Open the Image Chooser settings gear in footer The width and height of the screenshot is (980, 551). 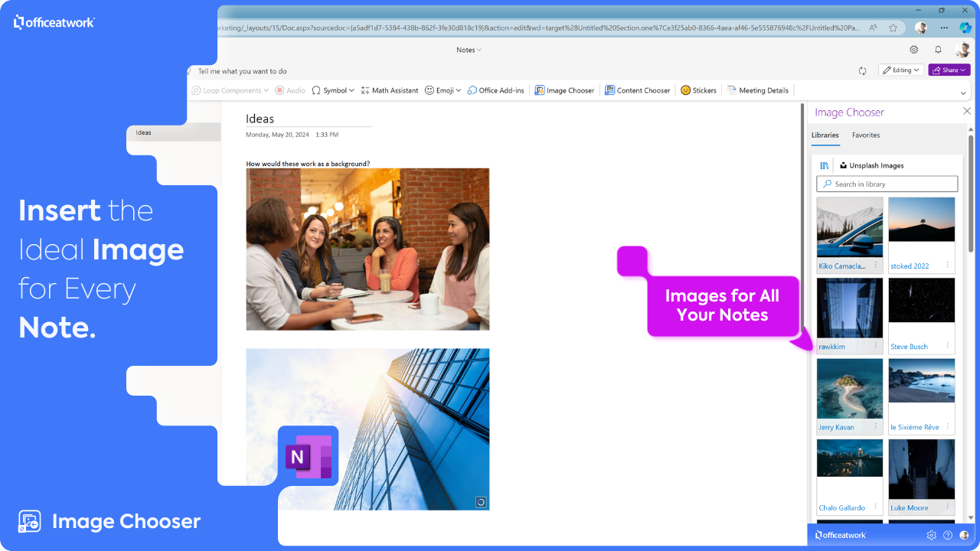[x=932, y=535]
